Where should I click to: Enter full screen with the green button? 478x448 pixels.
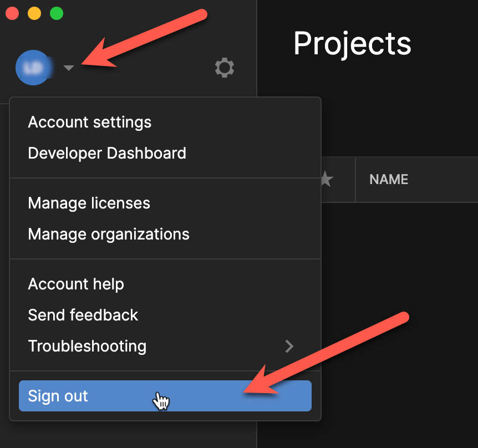55,13
